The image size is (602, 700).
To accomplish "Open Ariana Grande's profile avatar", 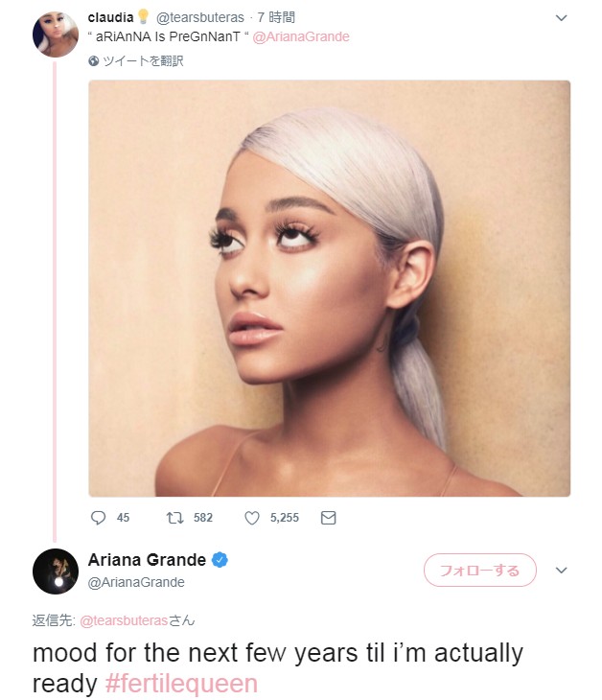I will 55,572.
